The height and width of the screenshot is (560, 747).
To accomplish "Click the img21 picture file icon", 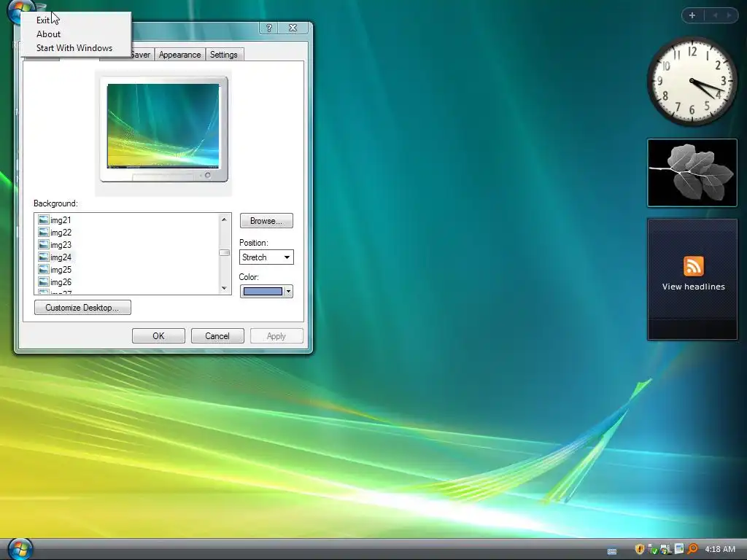I will [x=43, y=219].
